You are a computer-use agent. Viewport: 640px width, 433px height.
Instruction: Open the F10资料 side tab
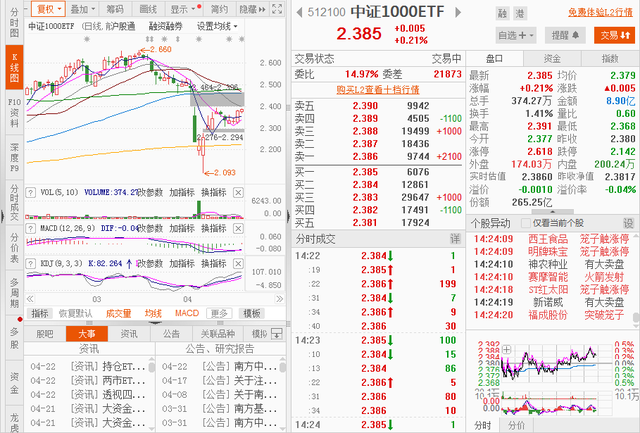coord(14,112)
